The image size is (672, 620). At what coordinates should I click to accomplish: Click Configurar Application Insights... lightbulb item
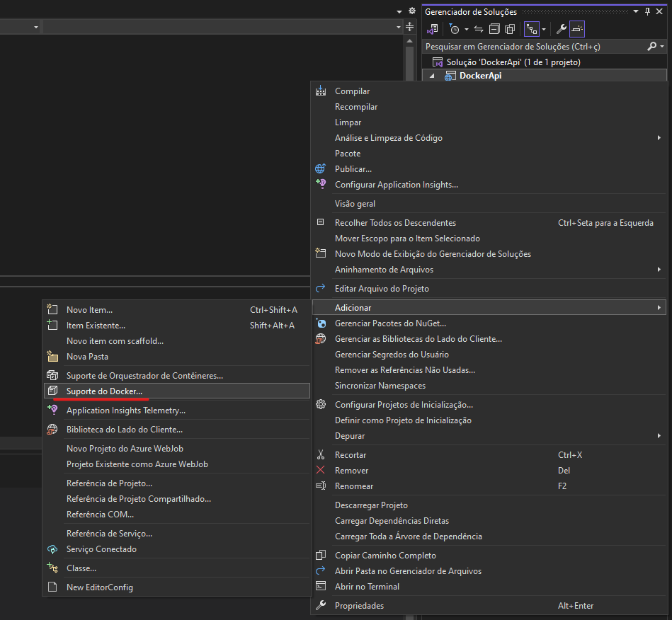coord(489,185)
